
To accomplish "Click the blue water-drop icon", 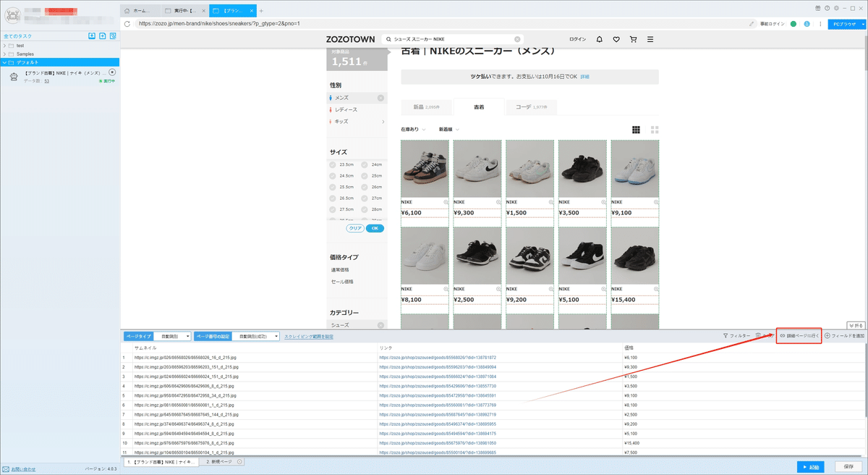I will pyautogui.click(x=807, y=24).
